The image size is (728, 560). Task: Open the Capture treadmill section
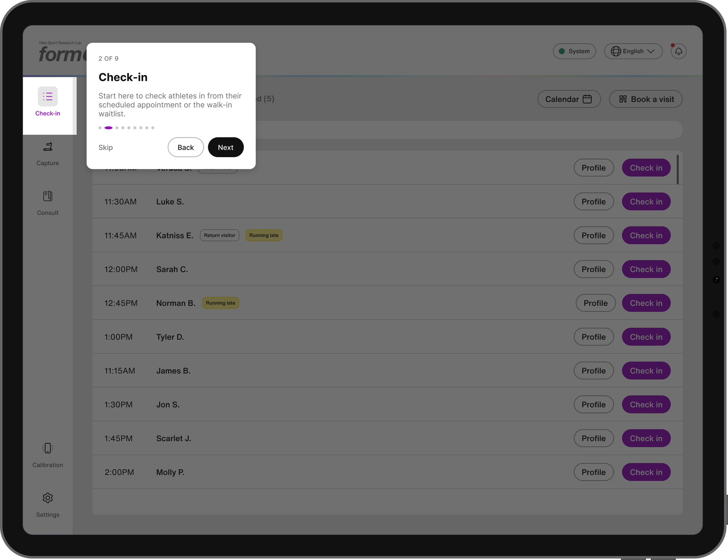coord(48,154)
